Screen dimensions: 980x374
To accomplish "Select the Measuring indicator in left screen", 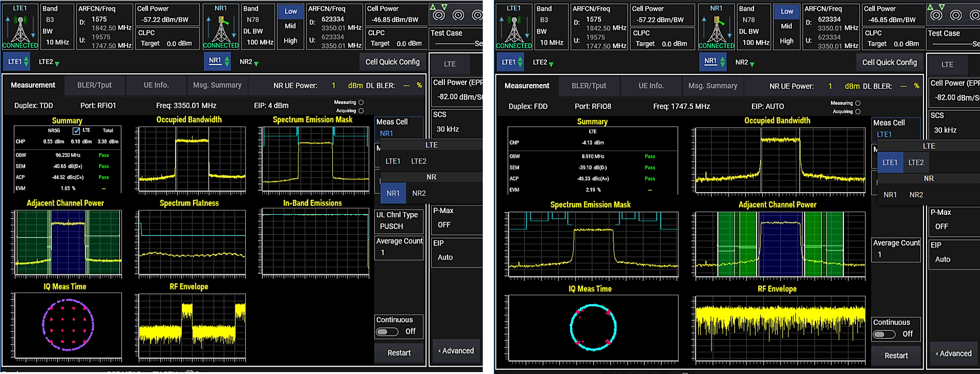I will [x=361, y=102].
